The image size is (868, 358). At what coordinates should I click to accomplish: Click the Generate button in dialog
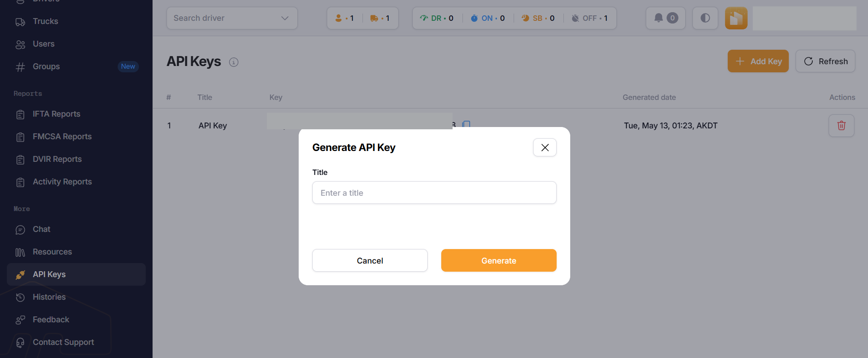498,260
